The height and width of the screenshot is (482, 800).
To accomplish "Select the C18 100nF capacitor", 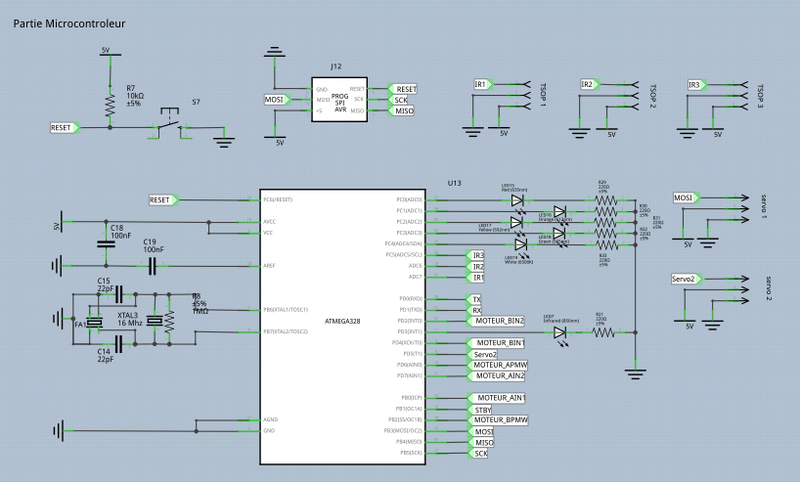I will (x=105, y=243).
